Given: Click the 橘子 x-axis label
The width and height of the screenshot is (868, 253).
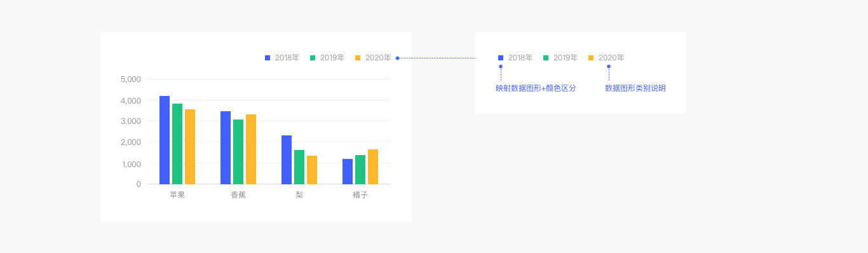Looking at the screenshot, I should pos(360,195).
